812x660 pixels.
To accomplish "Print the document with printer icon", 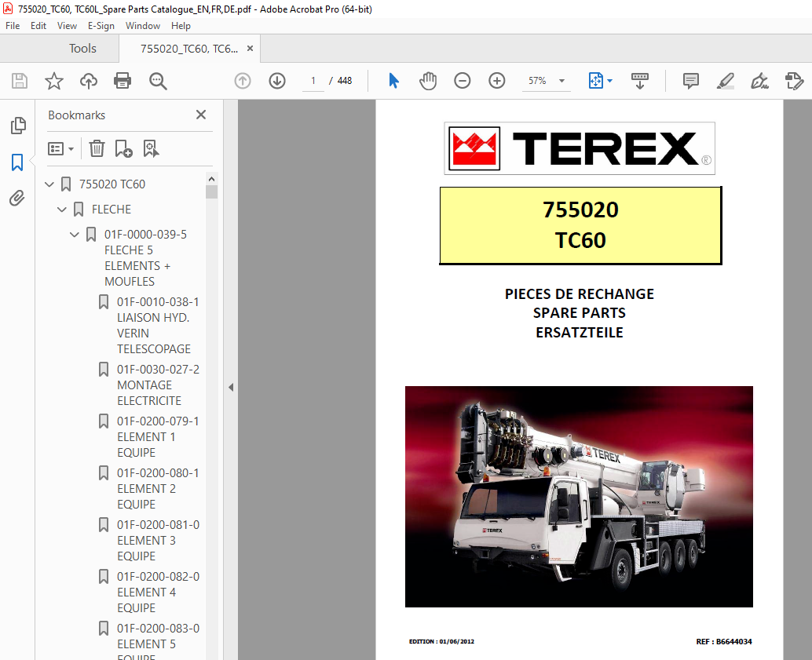I will (123, 81).
